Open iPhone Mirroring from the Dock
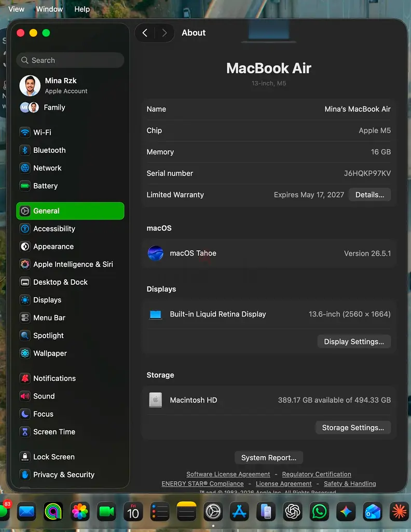Image resolution: width=411 pixels, height=532 pixels. [266, 511]
